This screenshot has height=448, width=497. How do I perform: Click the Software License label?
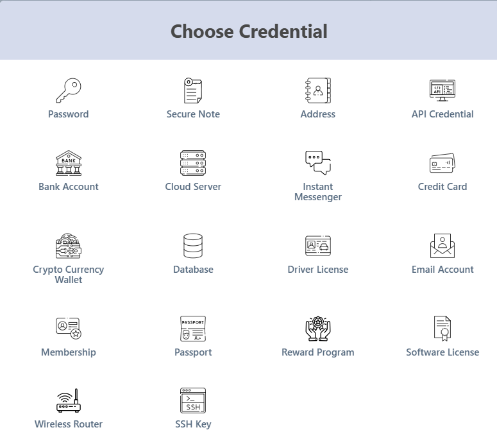click(442, 352)
